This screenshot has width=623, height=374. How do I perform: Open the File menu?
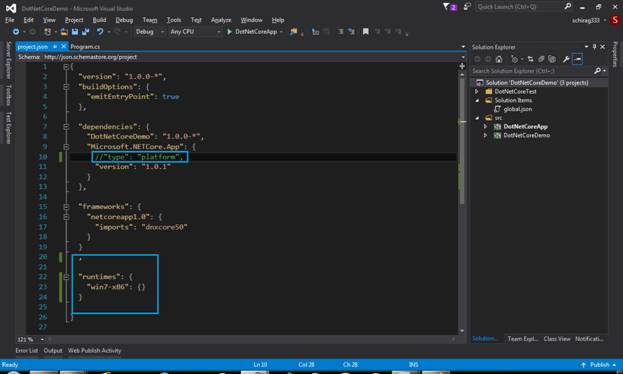[10, 20]
